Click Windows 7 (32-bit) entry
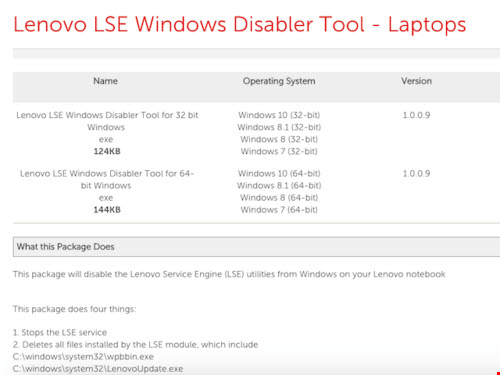The width and height of the screenshot is (500, 375). coord(279,152)
